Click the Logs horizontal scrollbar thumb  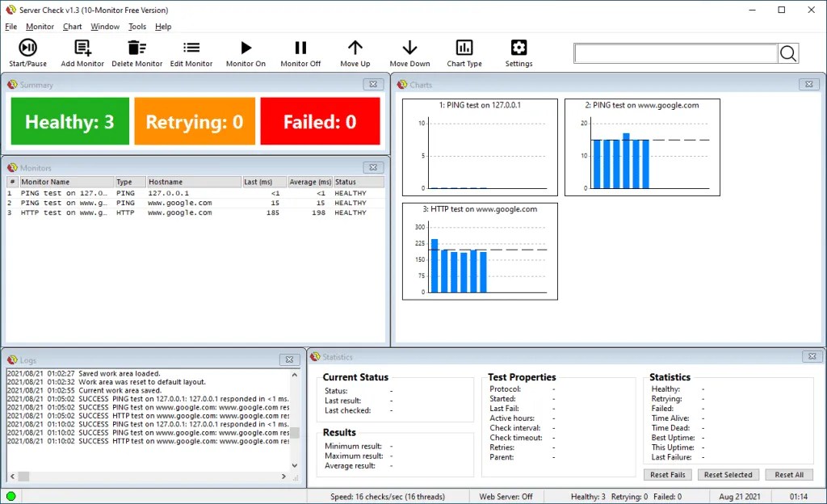click(23, 476)
